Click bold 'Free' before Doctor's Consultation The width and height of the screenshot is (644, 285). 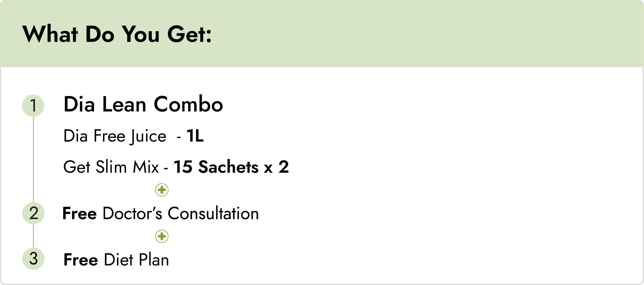(x=80, y=213)
